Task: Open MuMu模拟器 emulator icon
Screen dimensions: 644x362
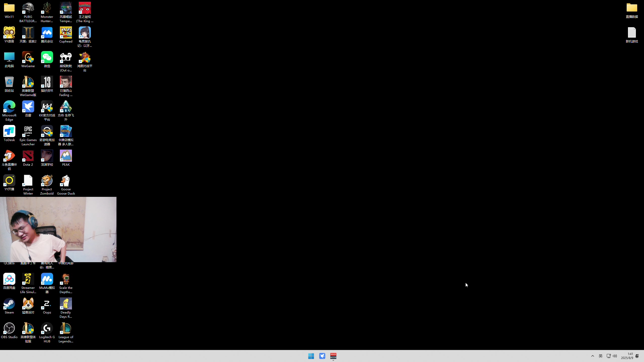Action: (x=47, y=284)
